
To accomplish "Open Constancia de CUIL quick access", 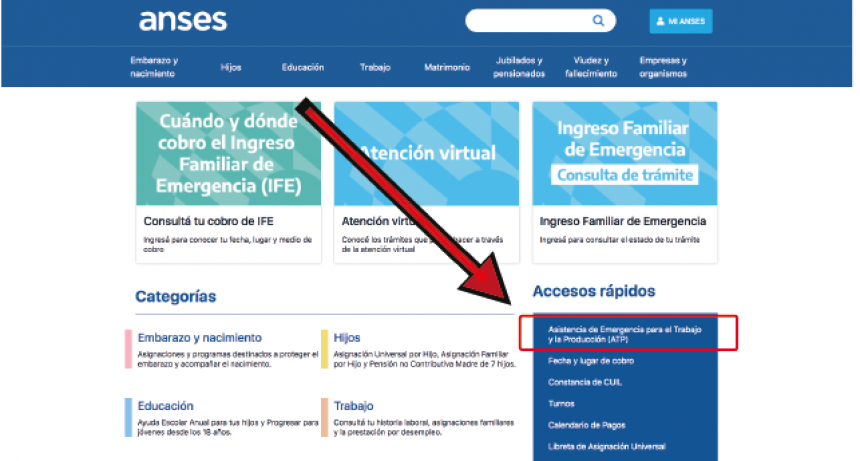I will pos(585,383).
